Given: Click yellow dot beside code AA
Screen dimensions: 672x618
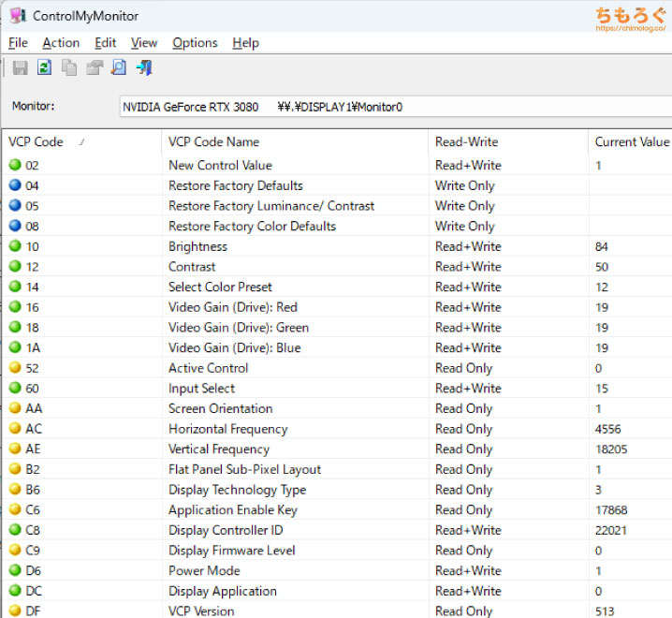Looking at the screenshot, I should coord(15,408).
